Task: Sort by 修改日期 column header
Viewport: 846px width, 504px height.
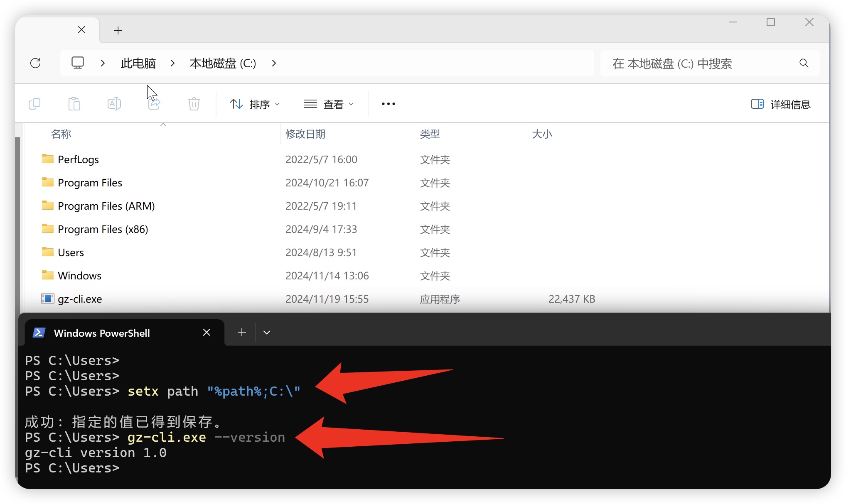Action: [305, 134]
